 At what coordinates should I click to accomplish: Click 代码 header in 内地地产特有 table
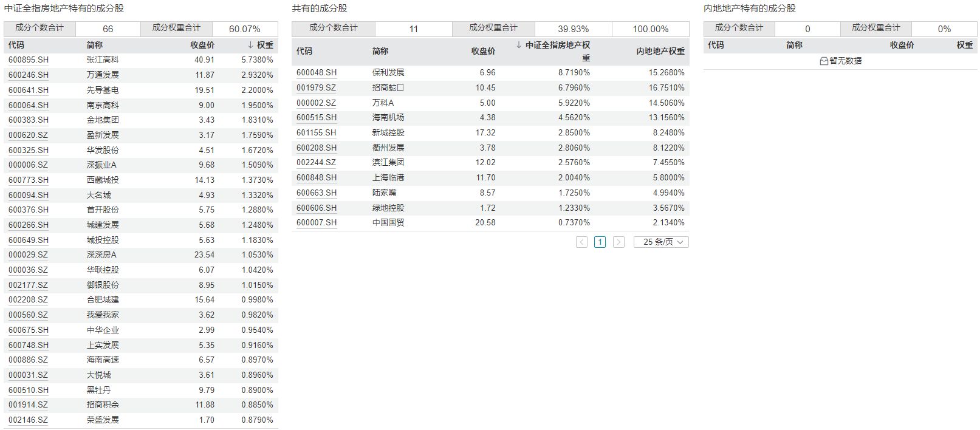716,45
